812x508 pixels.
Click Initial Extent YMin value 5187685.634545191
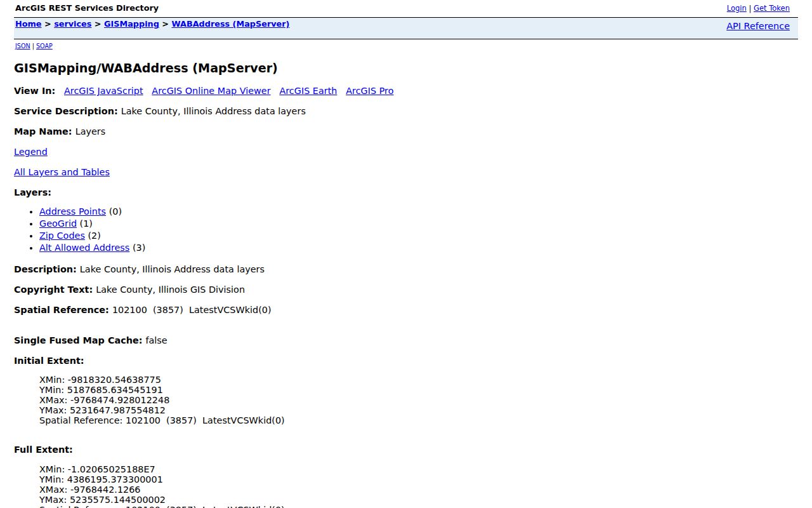pos(115,390)
